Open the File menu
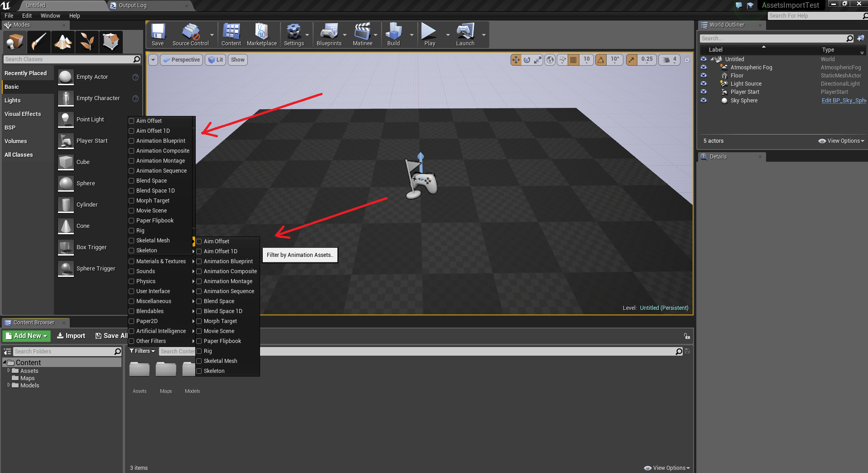868x473 pixels. coord(9,15)
